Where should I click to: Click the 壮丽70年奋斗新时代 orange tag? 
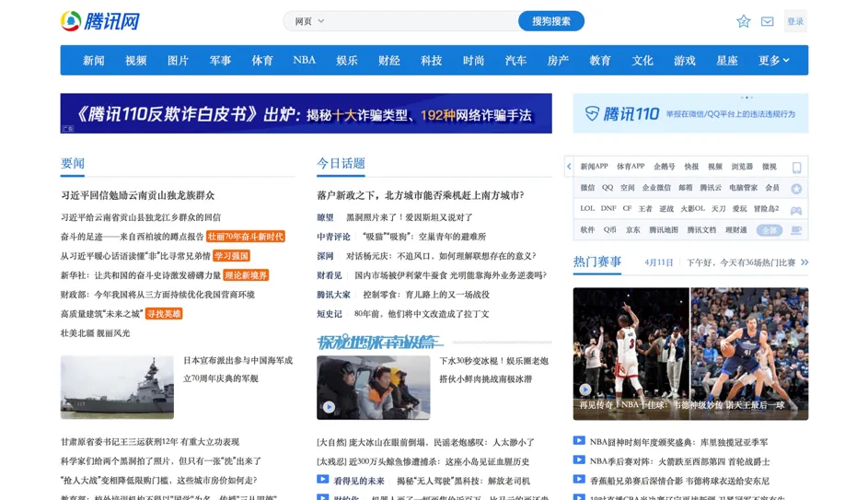[245, 237]
